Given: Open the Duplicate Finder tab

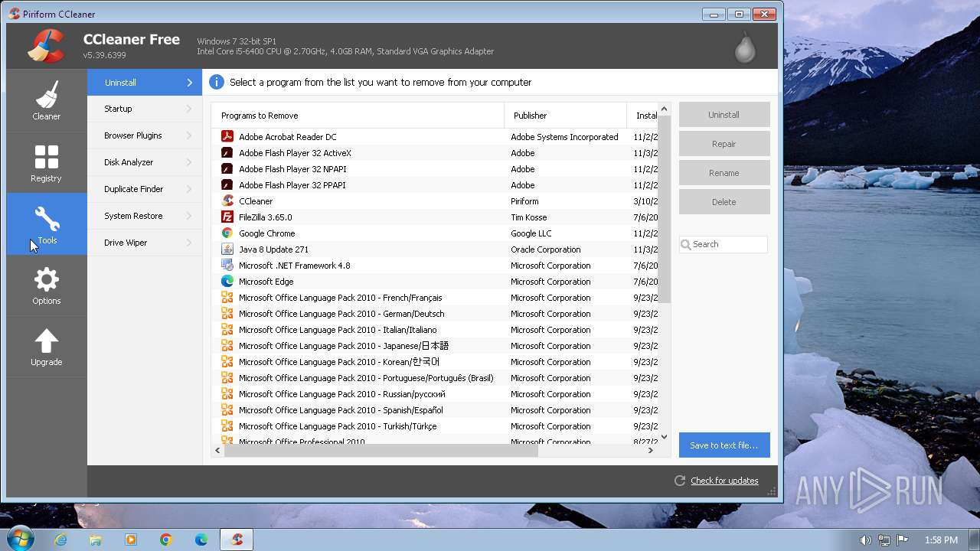Looking at the screenshot, I should click(145, 189).
